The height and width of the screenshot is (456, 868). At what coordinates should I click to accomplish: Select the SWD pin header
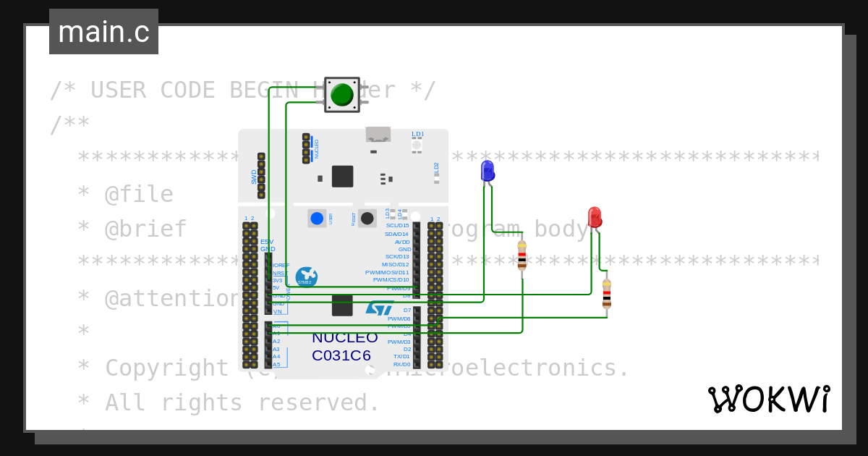pyautogui.click(x=261, y=175)
